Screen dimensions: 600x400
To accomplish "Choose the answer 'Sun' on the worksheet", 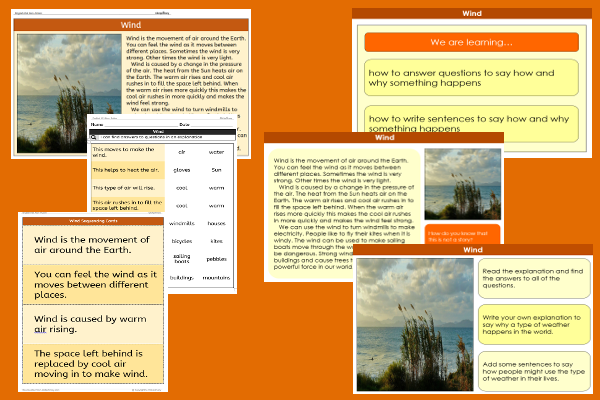I will coord(216,170).
